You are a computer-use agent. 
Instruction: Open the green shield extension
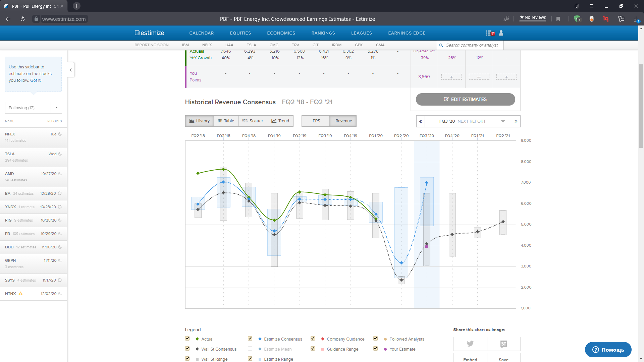point(577,19)
